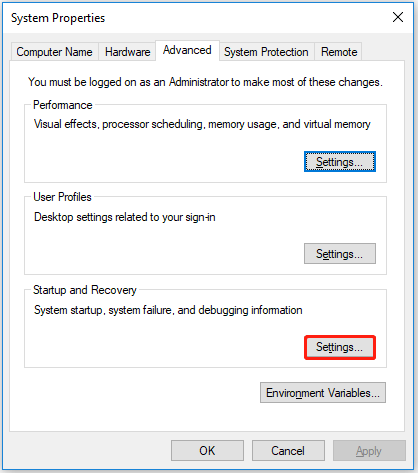Open Startup and Recovery Settings button
Viewport: 418px width, 473px height.
[340, 347]
